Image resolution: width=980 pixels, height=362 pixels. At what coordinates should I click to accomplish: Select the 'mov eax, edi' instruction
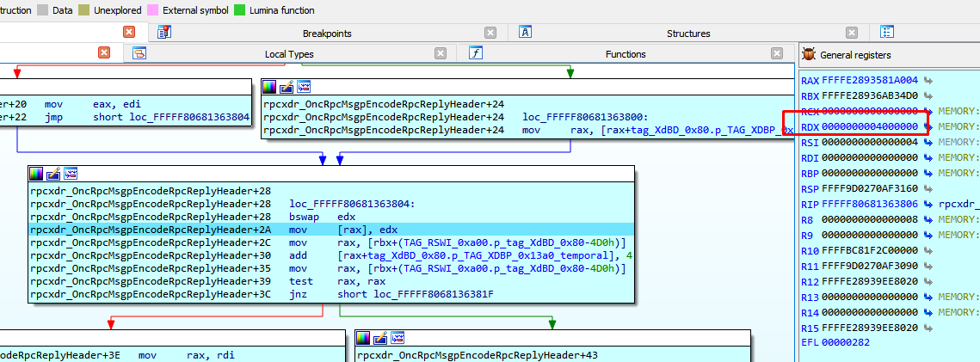[x=93, y=104]
